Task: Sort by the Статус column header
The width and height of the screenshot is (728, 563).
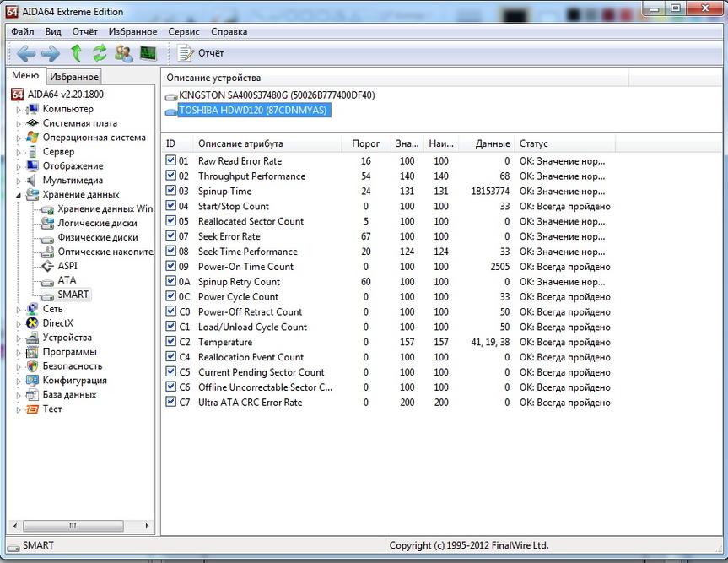Action: (x=564, y=143)
